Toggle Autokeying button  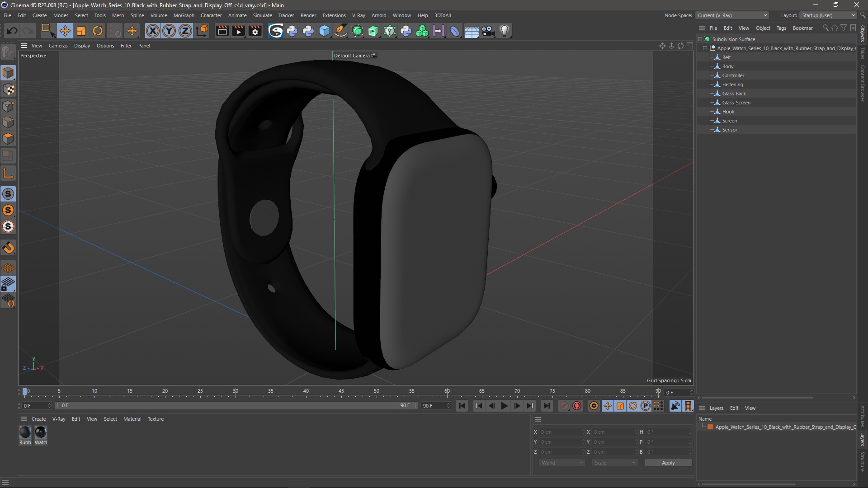pyautogui.click(x=577, y=406)
